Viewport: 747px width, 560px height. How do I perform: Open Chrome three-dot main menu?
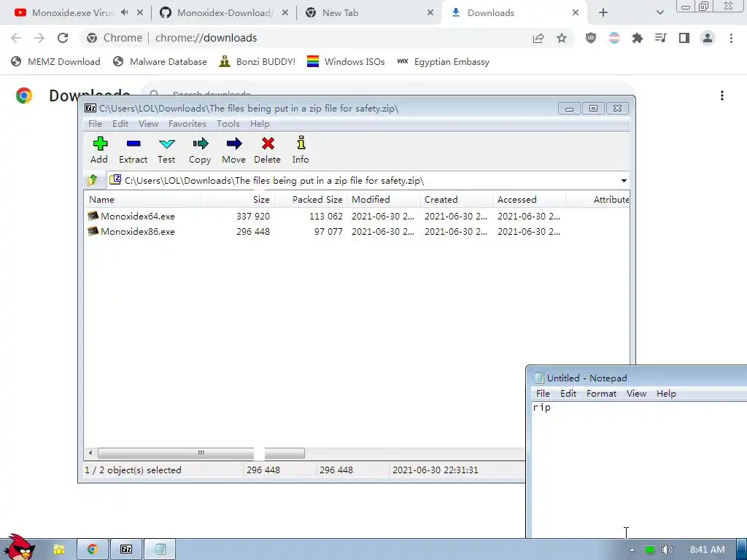click(x=731, y=38)
